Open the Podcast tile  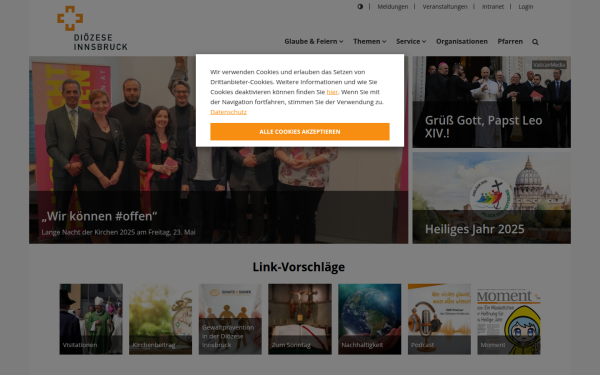pyautogui.click(x=439, y=319)
